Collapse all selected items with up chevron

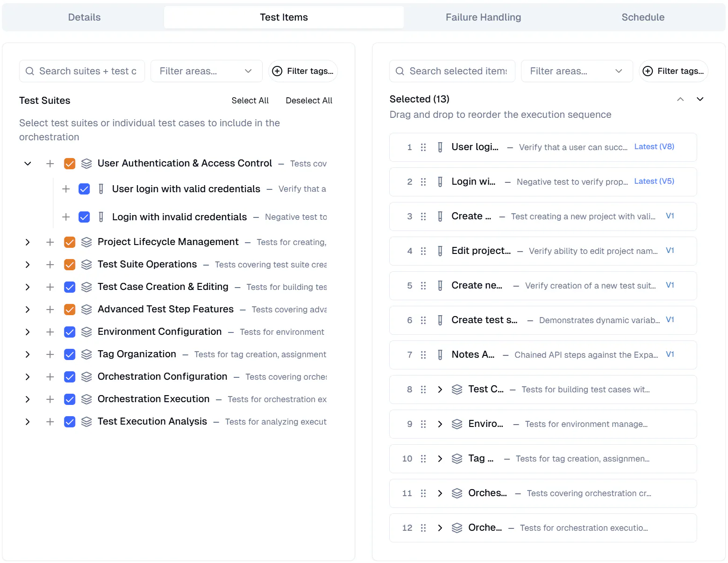[x=680, y=99]
